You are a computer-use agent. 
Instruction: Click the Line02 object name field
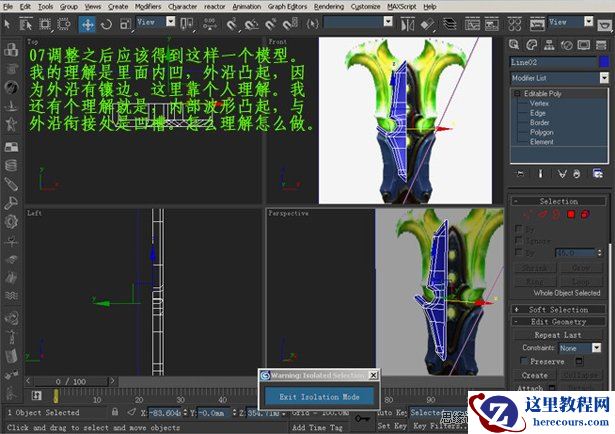pyautogui.click(x=553, y=62)
